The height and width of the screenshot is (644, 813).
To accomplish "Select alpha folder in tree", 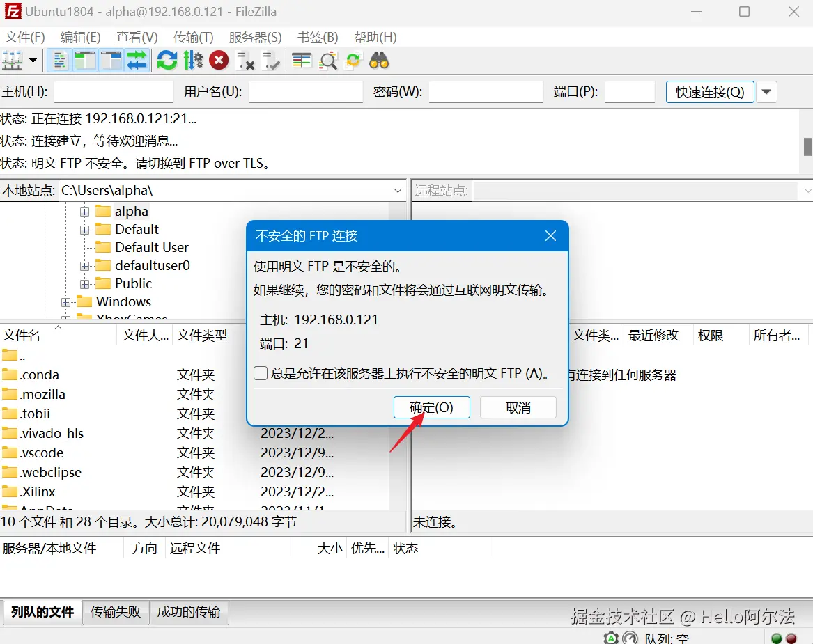I will point(131,212).
